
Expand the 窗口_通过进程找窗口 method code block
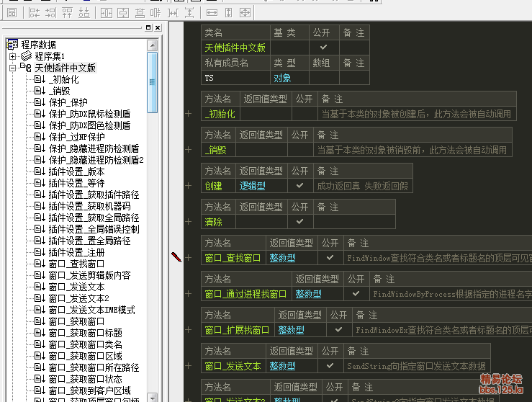click(189, 294)
